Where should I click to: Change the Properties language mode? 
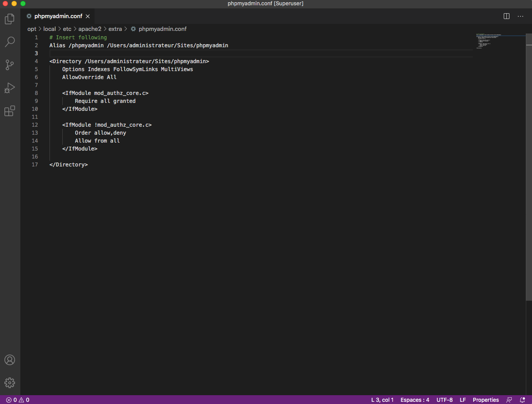pos(486,400)
